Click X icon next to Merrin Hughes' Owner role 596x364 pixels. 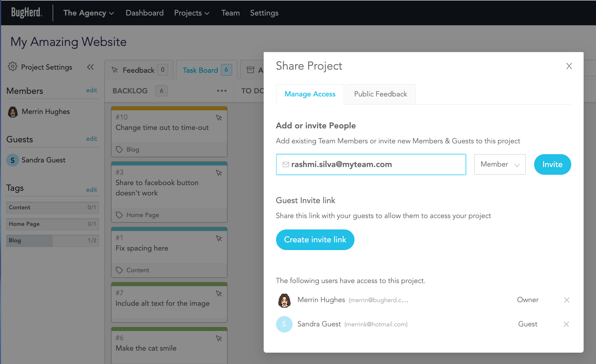(x=567, y=300)
